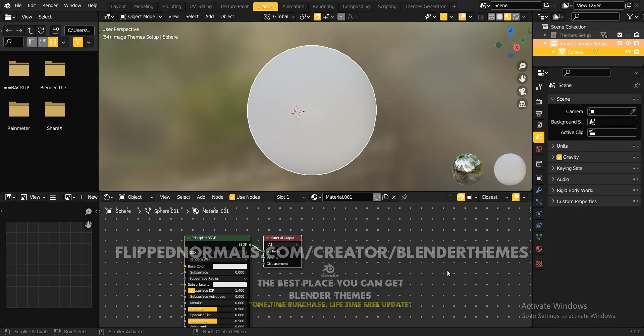Open the Render menu

tap(50, 5)
